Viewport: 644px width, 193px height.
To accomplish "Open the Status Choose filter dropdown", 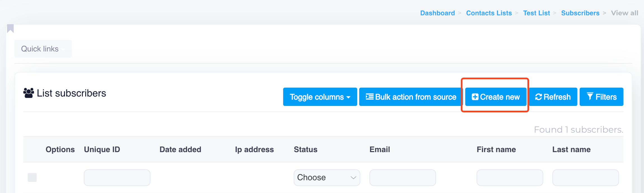I will pyautogui.click(x=326, y=178).
